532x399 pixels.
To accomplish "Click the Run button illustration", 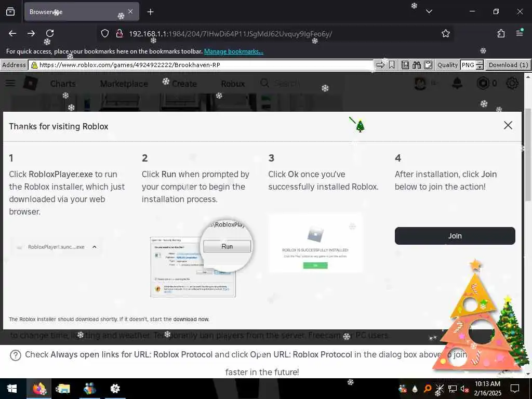I will [x=227, y=246].
